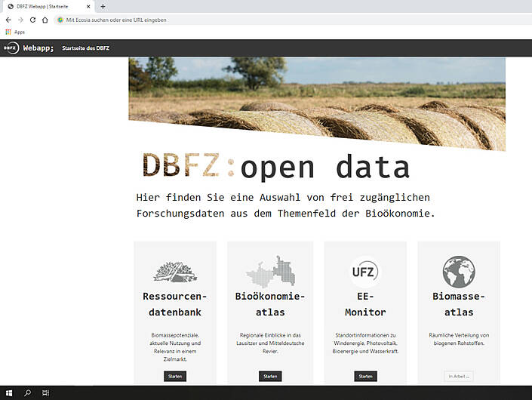
Task: Launch the EE-Monitor with Starten
Action: pos(365,376)
